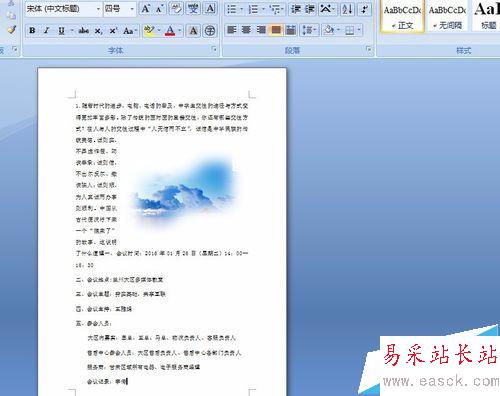Click the Grow Font icon
This screenshot has height=396, width=500.
coord(145,9)
